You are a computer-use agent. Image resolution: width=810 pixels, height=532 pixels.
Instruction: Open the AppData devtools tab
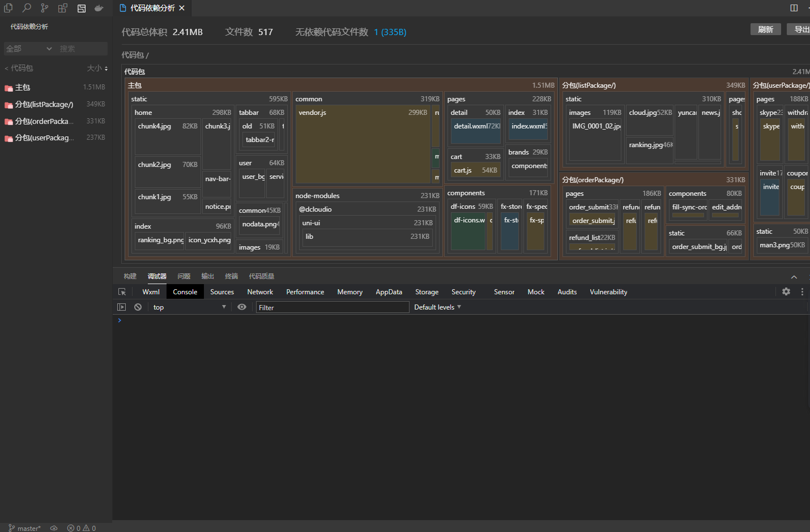point(389,292)
